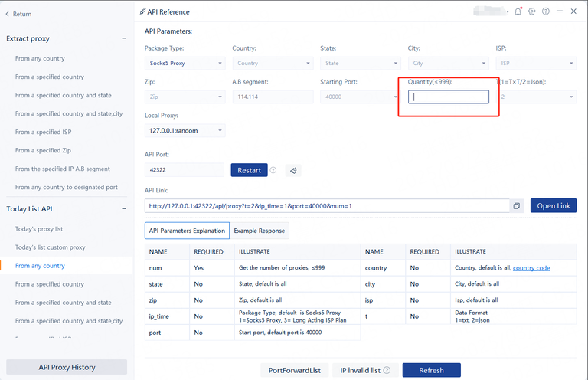The width and height of the screenshot is (588, 380).
Task: Open settings via the gear icon
Action: click(532, 11)
